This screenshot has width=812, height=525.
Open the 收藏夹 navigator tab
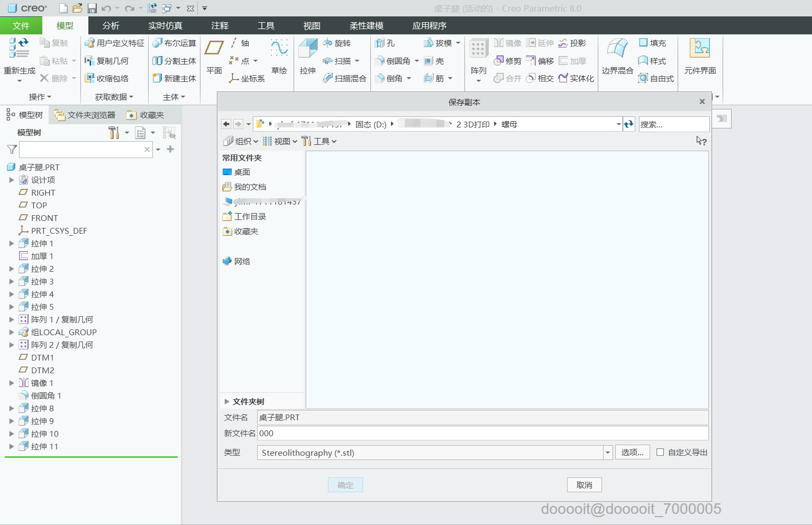145,115
